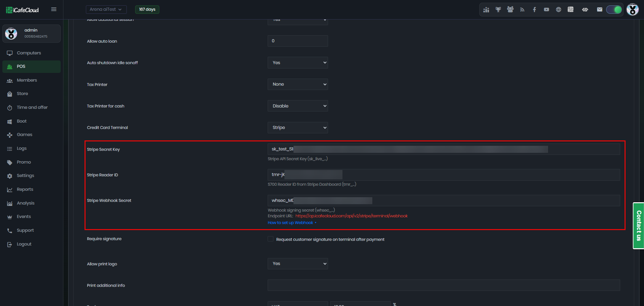Click the trophy icon in top toolbar
644x306 pixels.
[x=498, y=9]
